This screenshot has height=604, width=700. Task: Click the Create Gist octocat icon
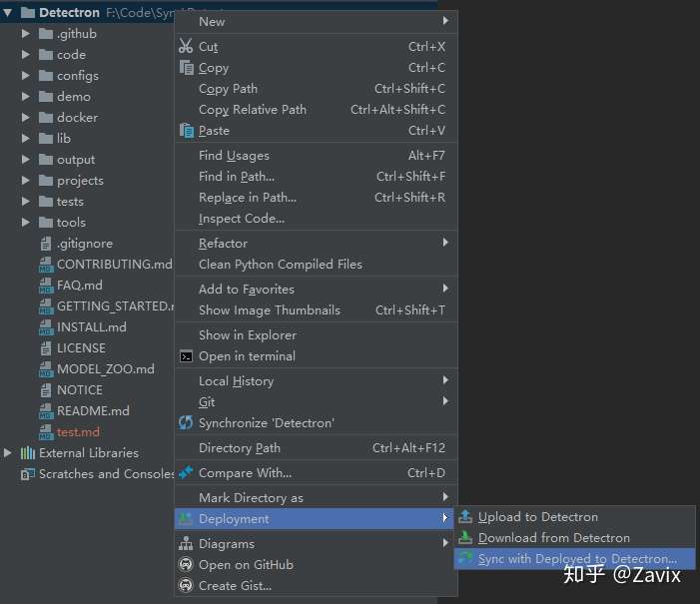pyautogui.click(x=186, y=585)
